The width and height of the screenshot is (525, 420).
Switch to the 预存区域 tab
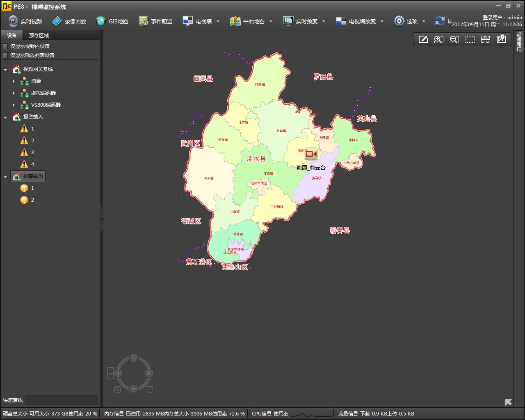click(39, 35)
